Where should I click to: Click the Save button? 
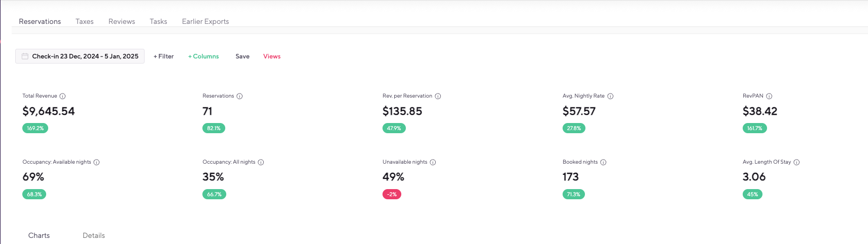(x=242, y=56)
